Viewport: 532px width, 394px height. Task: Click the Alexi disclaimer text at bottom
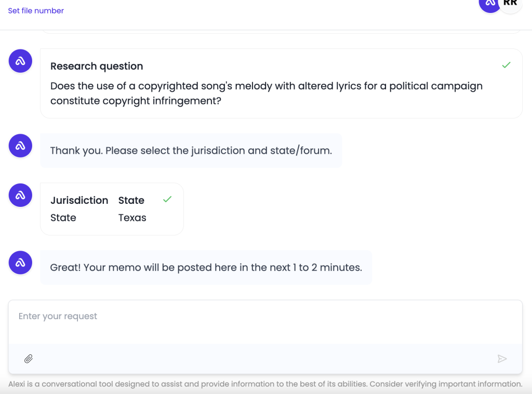point(265,384)
